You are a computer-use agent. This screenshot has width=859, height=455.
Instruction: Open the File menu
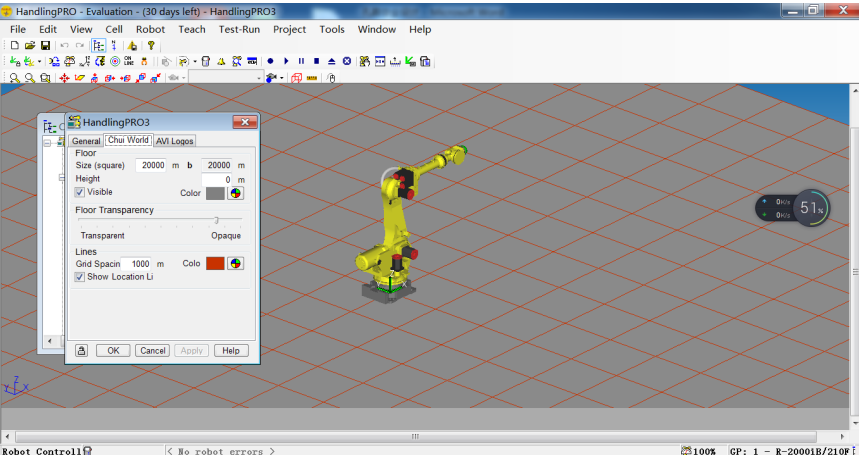pos(18,30)
